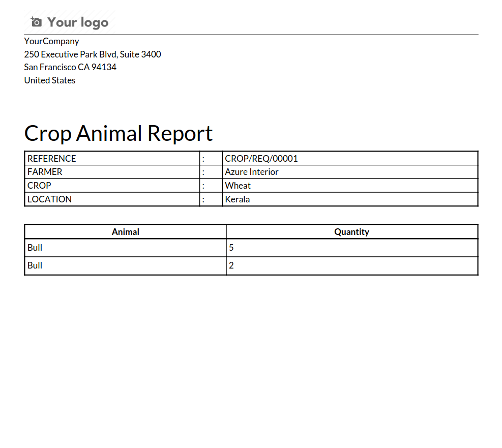Click the 250 Executive Park Blvd address line
Image resolution: width=502 pixels, height=448 pixels.
[x=93, y=54]
